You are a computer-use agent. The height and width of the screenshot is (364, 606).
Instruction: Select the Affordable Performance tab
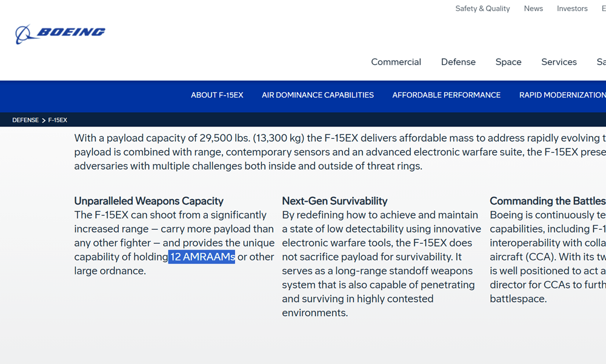pyautogui.click(x=446, y=95)
